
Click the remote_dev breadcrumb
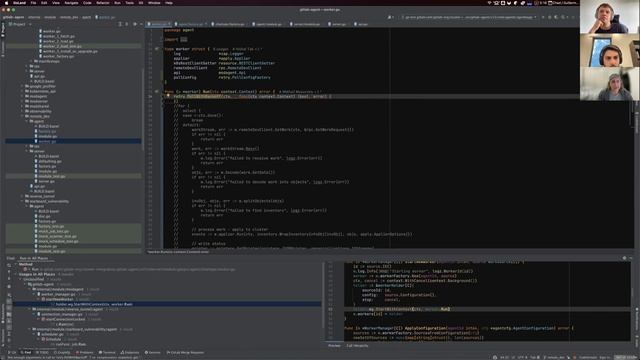pos(69,18)
